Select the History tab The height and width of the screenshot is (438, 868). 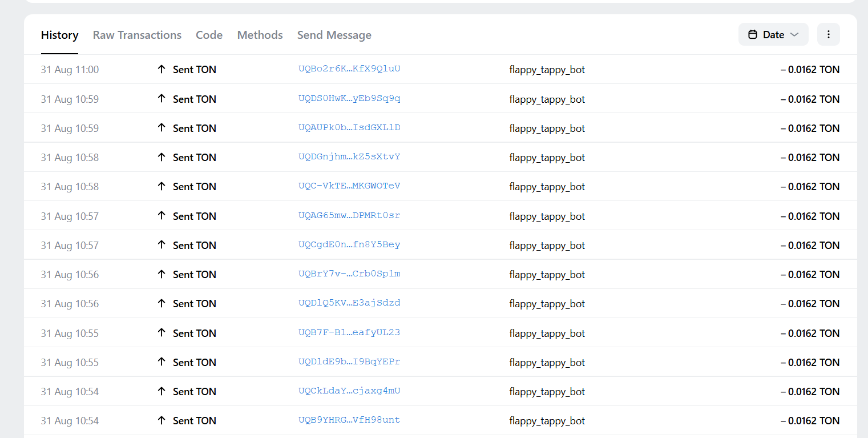click(59, 35)
